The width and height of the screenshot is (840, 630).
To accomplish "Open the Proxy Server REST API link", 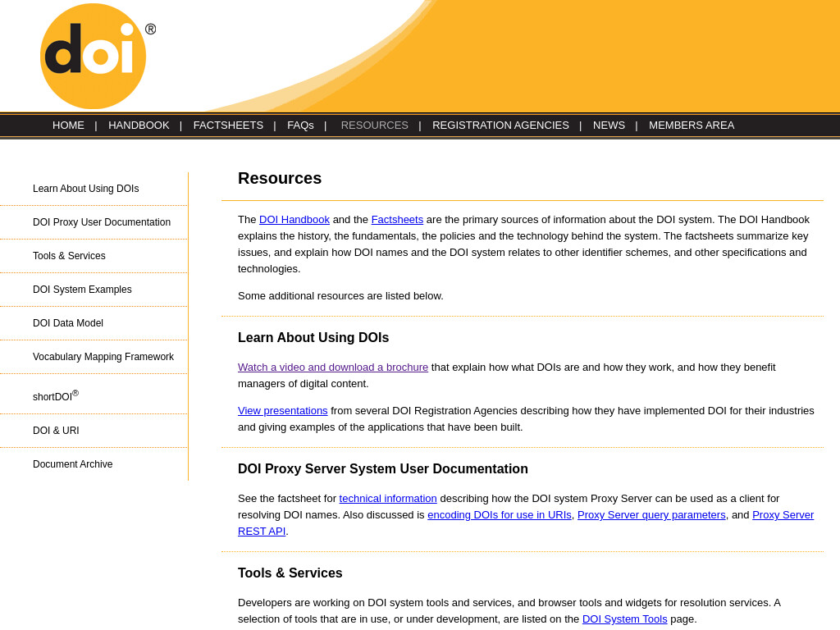I will tap(783, 515).
